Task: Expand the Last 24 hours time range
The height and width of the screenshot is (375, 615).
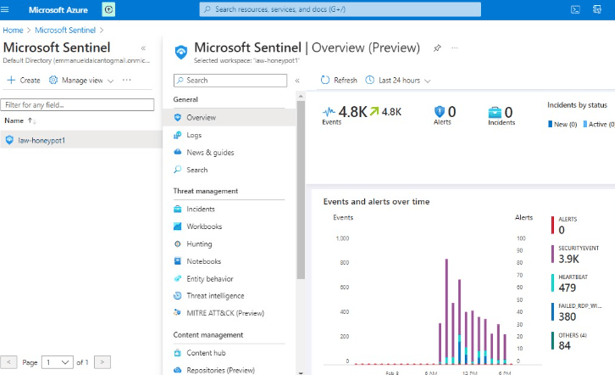Action: (398, 80)
